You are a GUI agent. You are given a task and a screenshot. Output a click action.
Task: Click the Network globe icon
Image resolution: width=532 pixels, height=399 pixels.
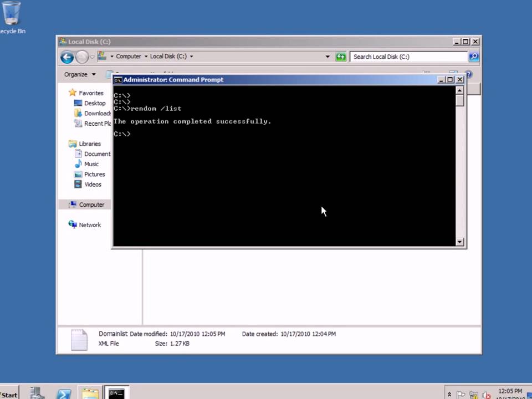pos(72,224)
